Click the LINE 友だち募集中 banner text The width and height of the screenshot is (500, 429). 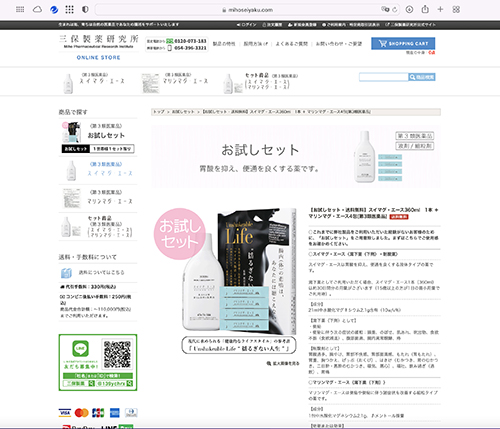point(81,366)
